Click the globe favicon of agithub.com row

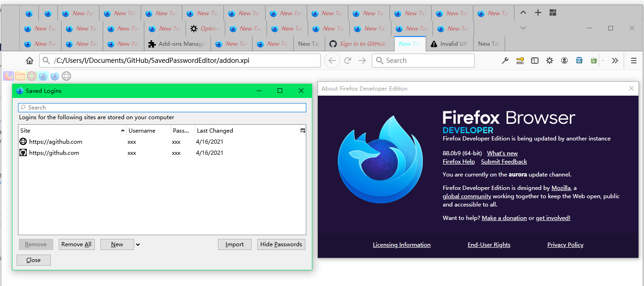pos(23,142)
